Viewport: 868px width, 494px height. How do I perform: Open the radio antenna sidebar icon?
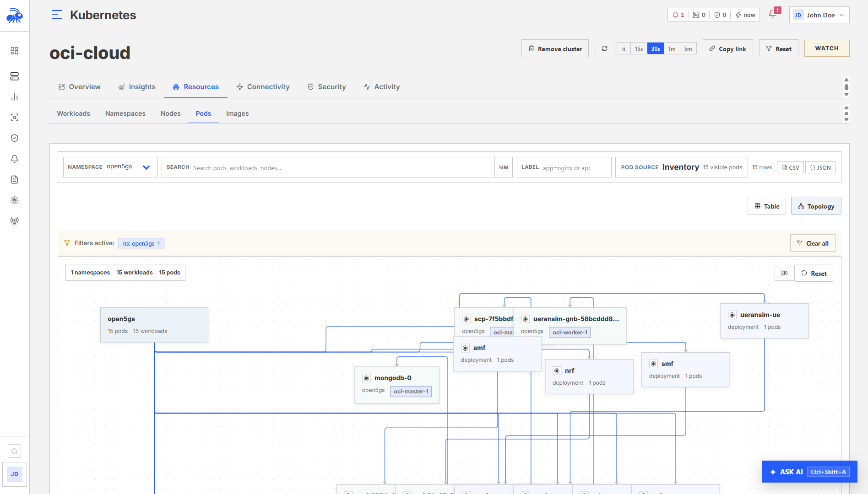click(x=15, y=221)
